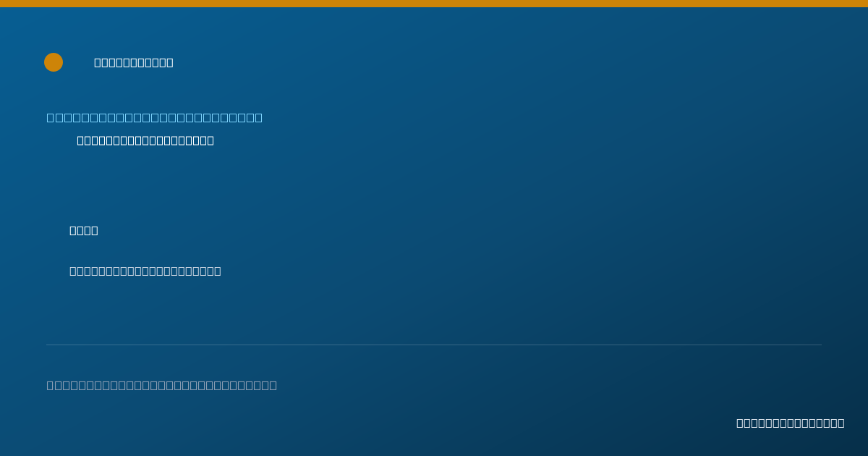Click the last character of the bottom-right white text
The height and width of the screenshot is (456, 868).
(x=841, y=423)
